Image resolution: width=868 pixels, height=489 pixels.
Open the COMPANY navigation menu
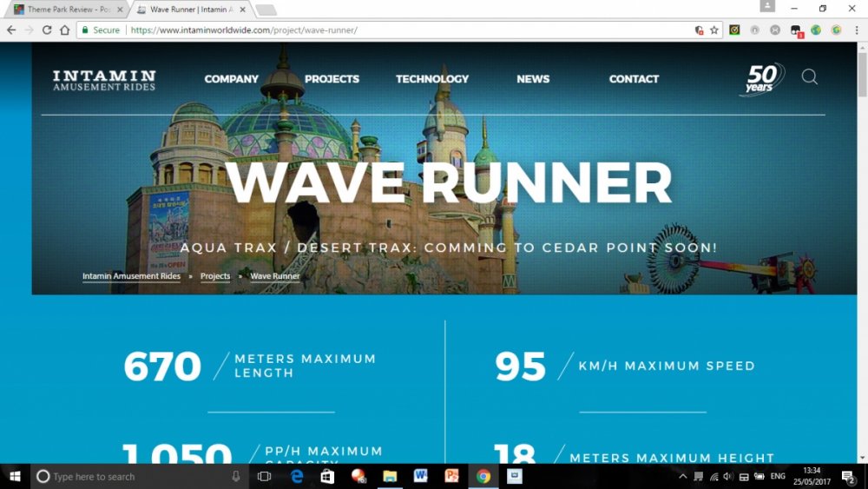pyautogui.click(x=232, y=79)
